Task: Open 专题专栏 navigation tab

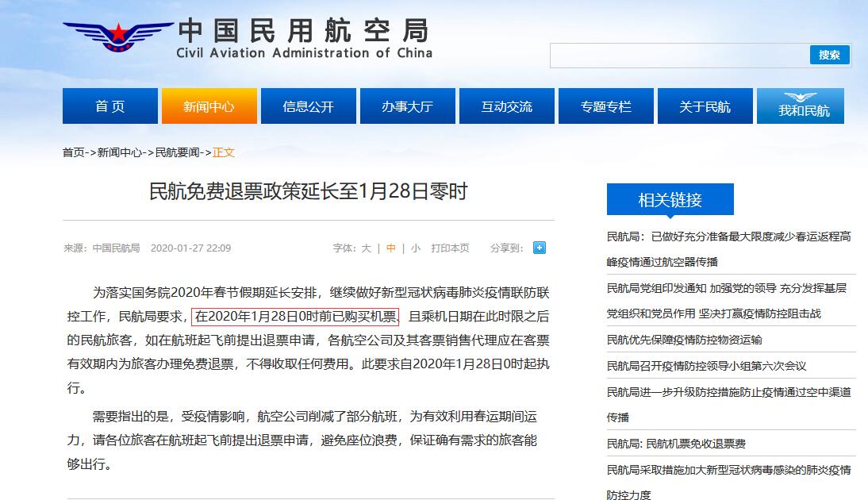Action: click(606, 106)
